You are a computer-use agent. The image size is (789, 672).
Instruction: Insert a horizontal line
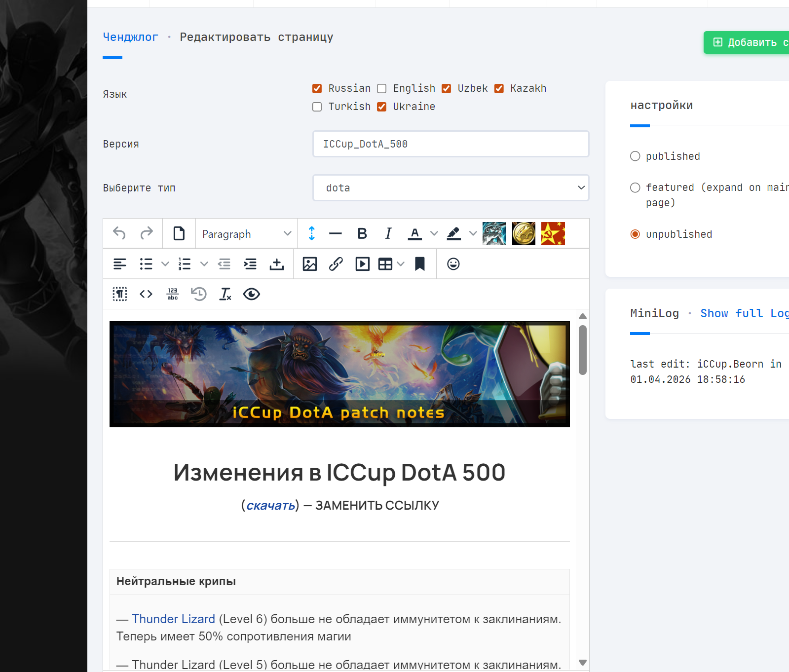(x=336, y=233)
